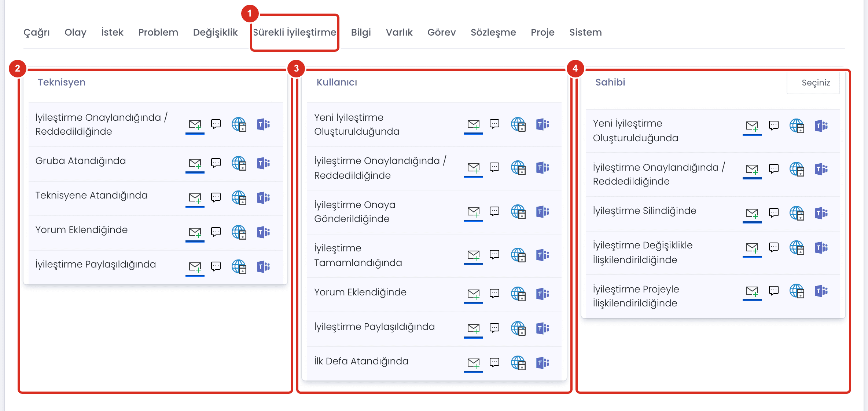The height and width of the screenshot is (411, 868).
Task: Go to the Problem tab
Action: [158, 32]
